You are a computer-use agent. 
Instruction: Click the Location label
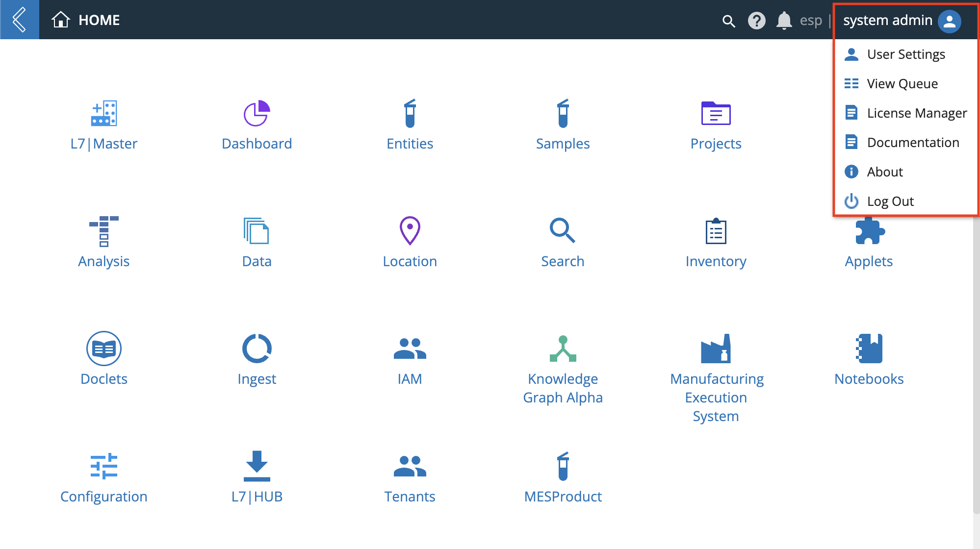(410, 261)
